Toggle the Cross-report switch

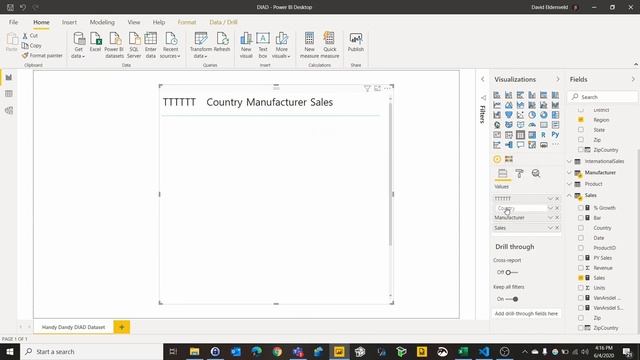(x=511, y=272)
